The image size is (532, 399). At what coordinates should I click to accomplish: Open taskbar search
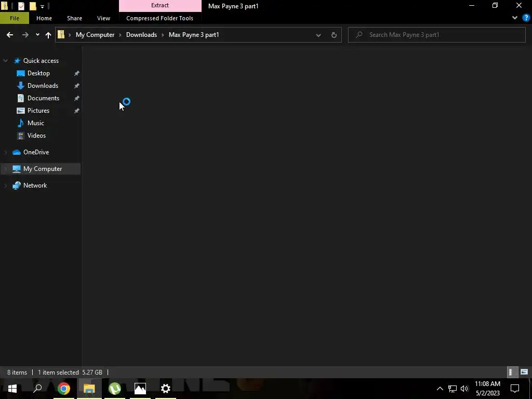[37, 389]
